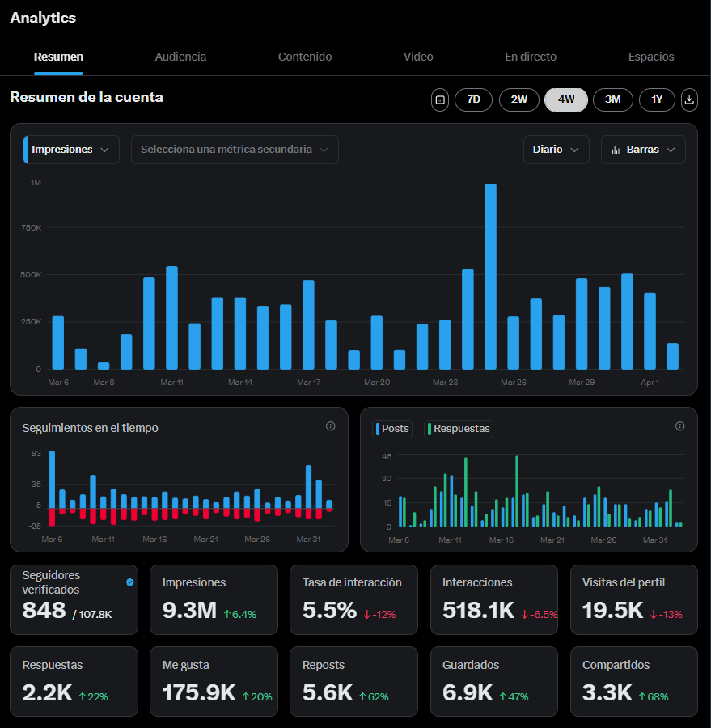Click the download data icon

[x=689, y=99]
